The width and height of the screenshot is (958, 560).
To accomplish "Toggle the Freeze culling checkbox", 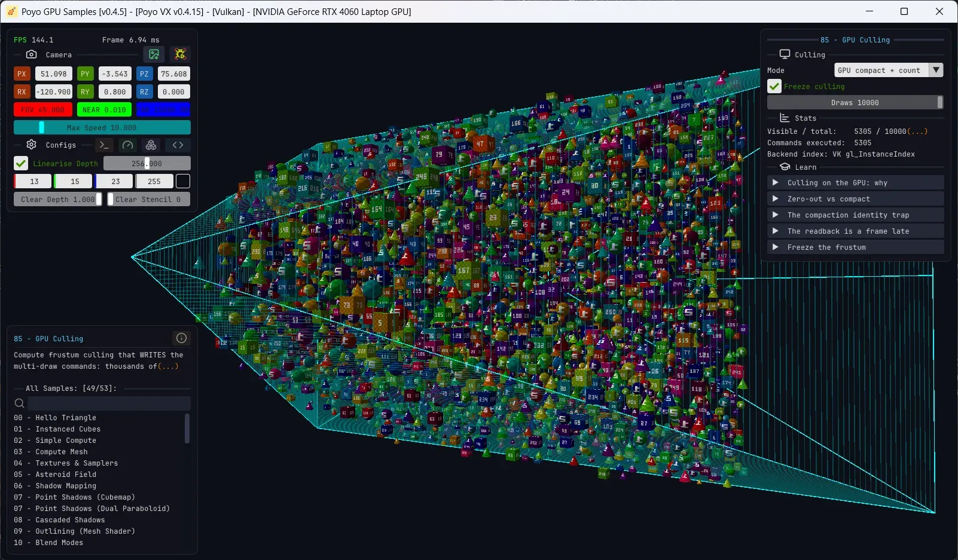I will [774, 86].
